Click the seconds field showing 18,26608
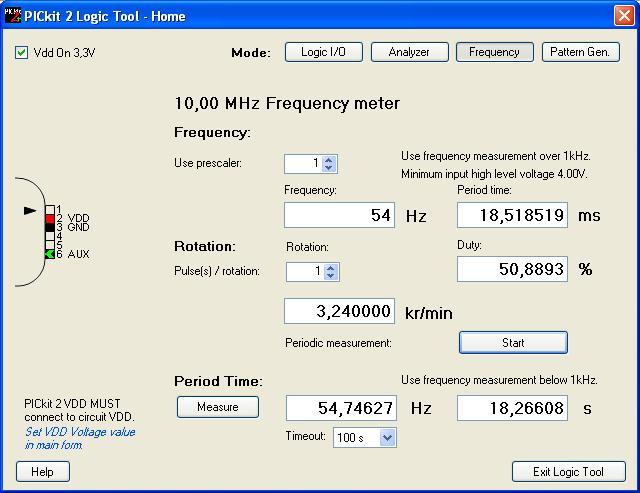Viewport: 640px width, 493px height. coord(512,408)
